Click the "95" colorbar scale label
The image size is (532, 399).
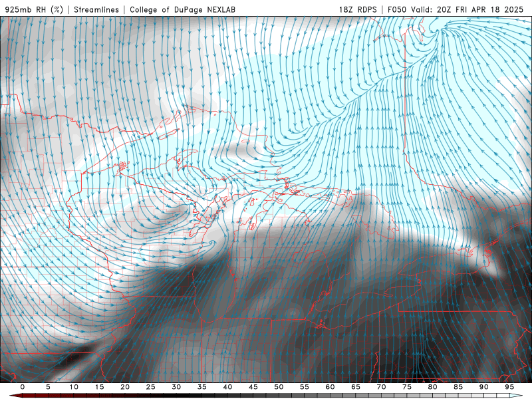[x=509, y=387]
